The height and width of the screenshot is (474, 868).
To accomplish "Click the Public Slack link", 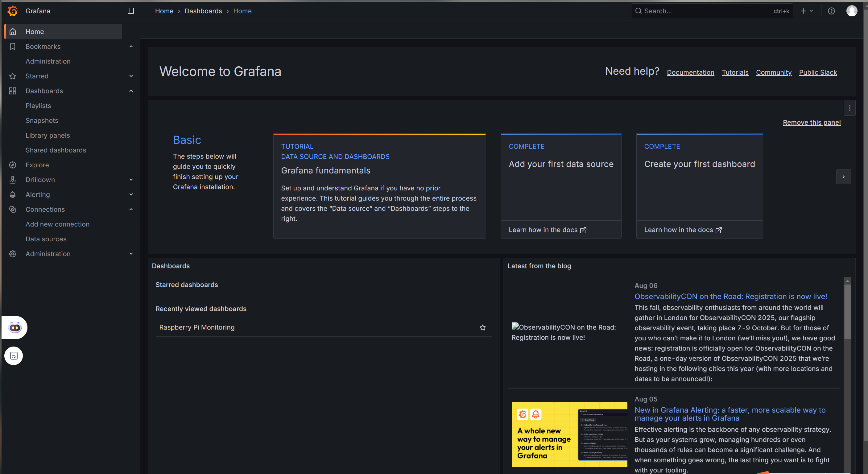I will (818, 72).
